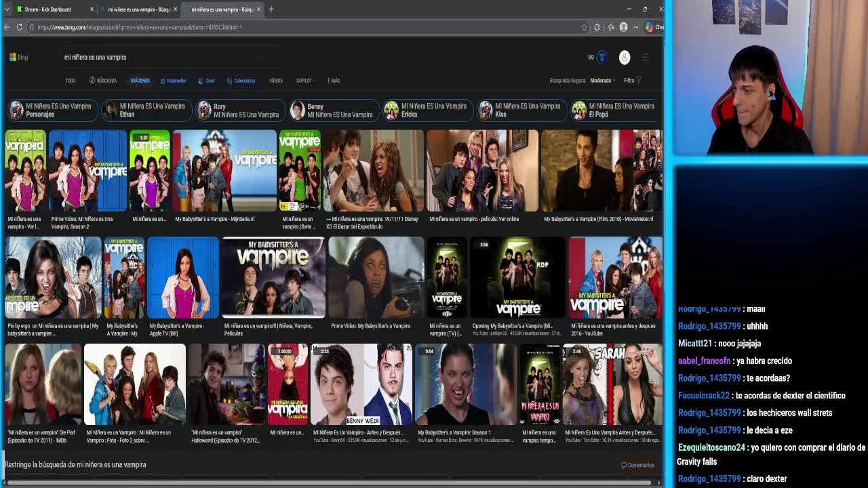Select the Benny suggestion chip
The image size is (868, 488).
[x=334, y=110]
